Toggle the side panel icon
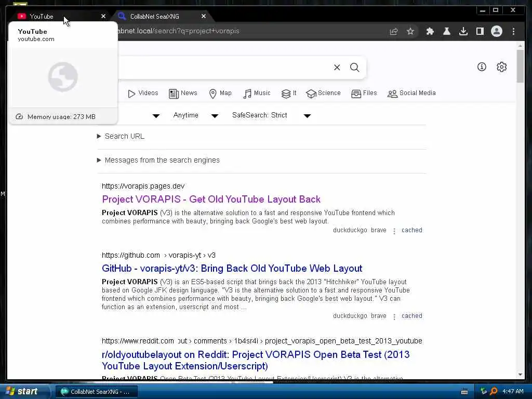 pyautogui.click(x=480, y=31)
